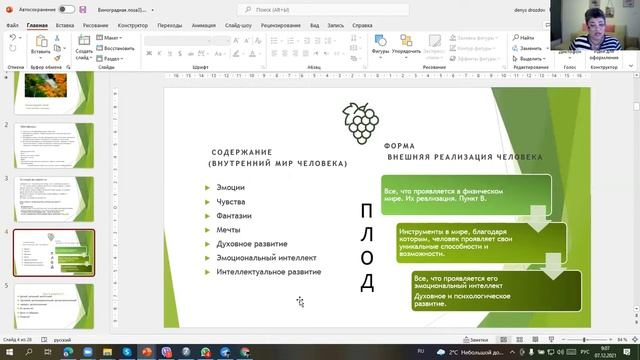Open the Файл menu

[x=12, y=25]
